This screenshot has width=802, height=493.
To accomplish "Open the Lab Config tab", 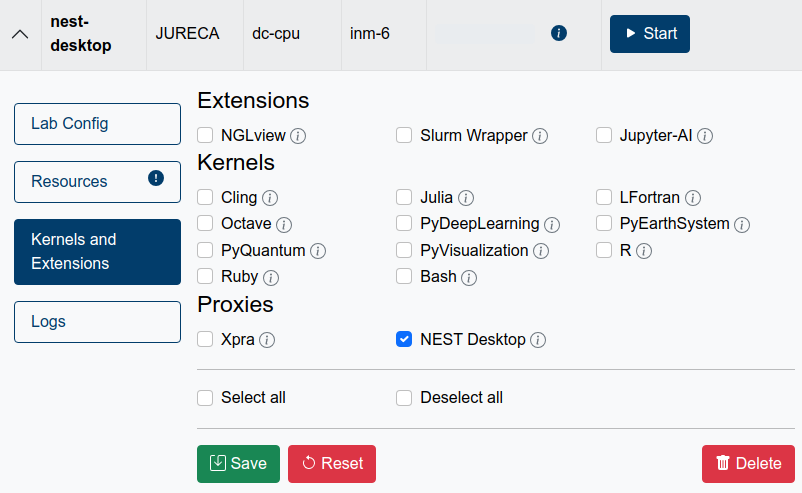I will coord(97,124).
